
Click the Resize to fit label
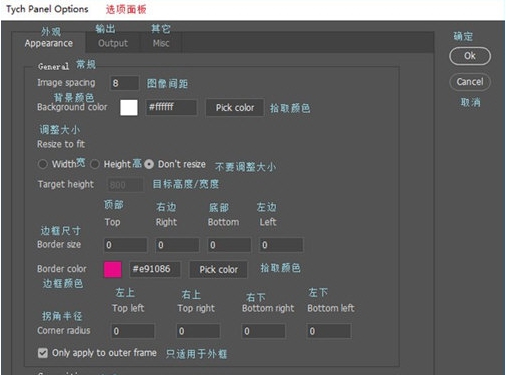click(x=61, y=144)
